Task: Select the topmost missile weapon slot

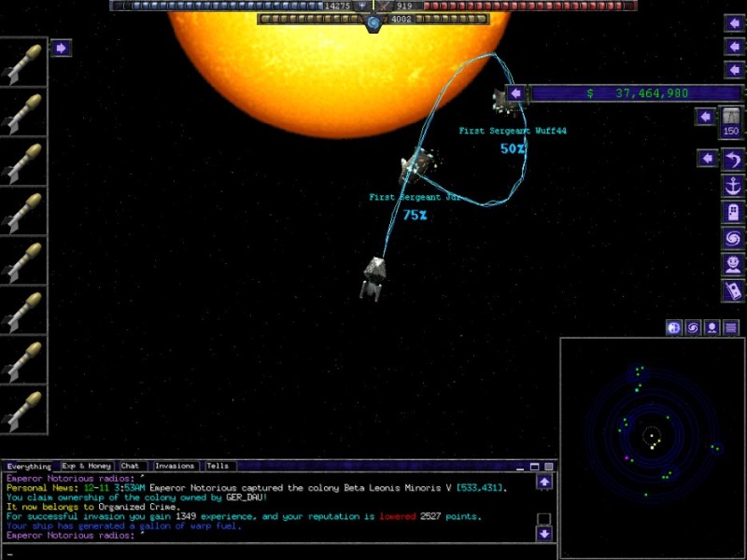Action: (23, 62)
